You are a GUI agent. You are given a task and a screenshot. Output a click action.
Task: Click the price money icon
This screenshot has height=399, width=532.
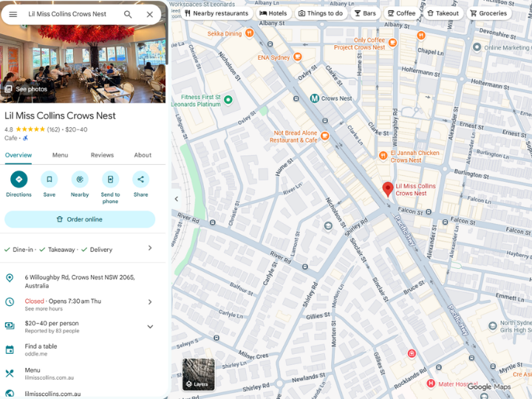point(10,326)
